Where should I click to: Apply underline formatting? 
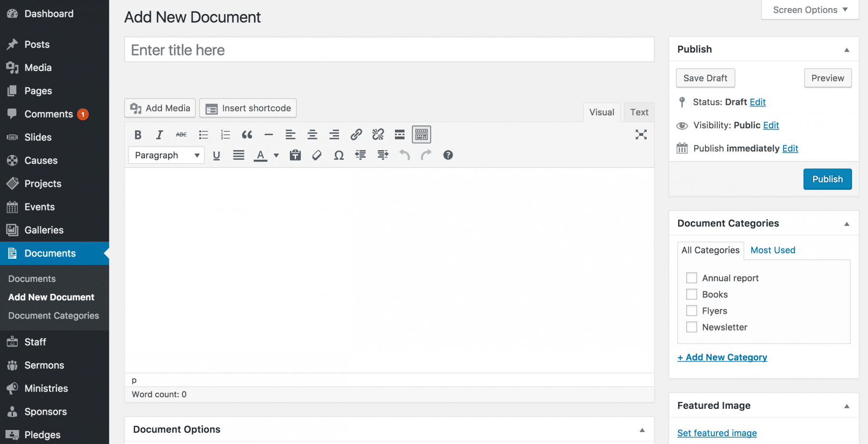point(217,155)
